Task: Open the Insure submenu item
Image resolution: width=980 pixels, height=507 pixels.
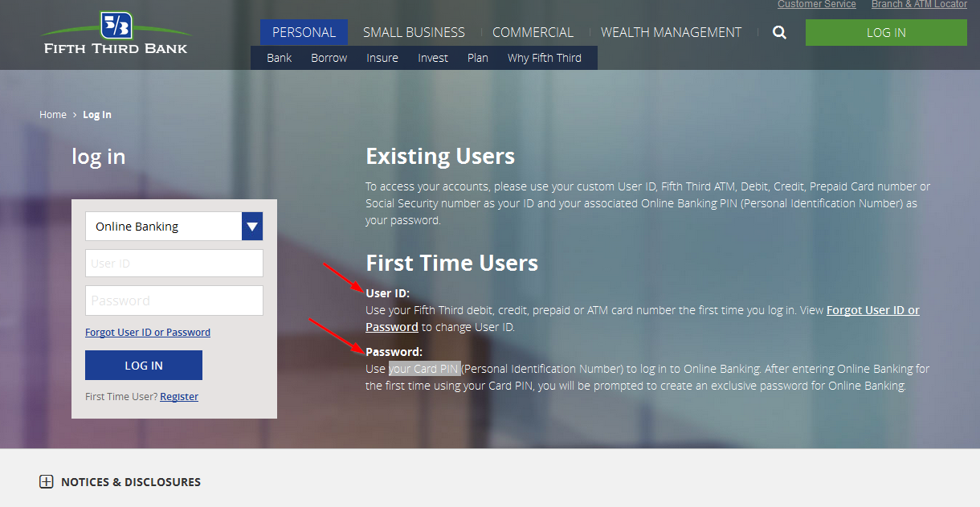Action: 382,58
